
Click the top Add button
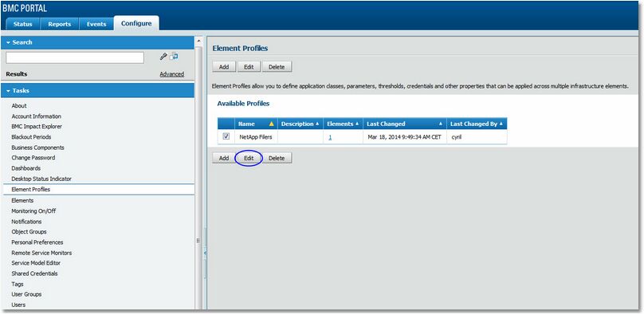click(224, 67)
